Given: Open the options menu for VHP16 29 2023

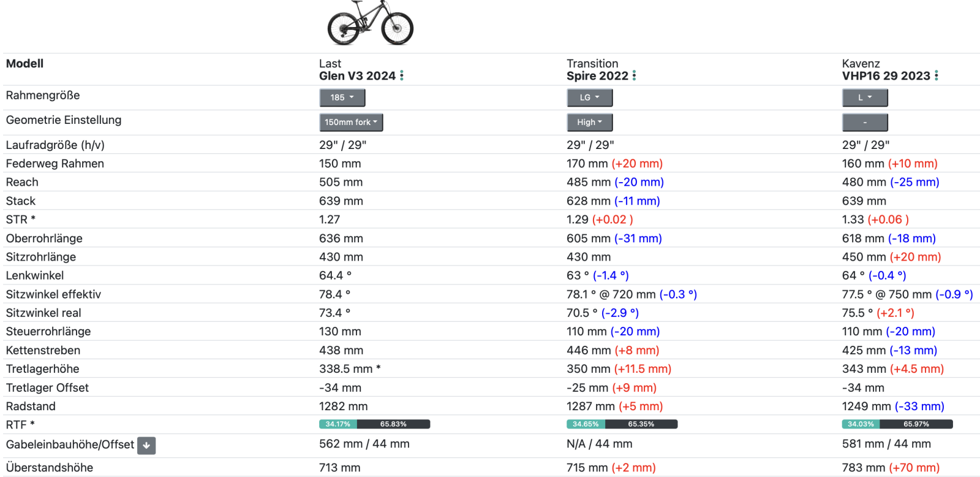Looking at the screenshot, I should click(x=936, y=75).
